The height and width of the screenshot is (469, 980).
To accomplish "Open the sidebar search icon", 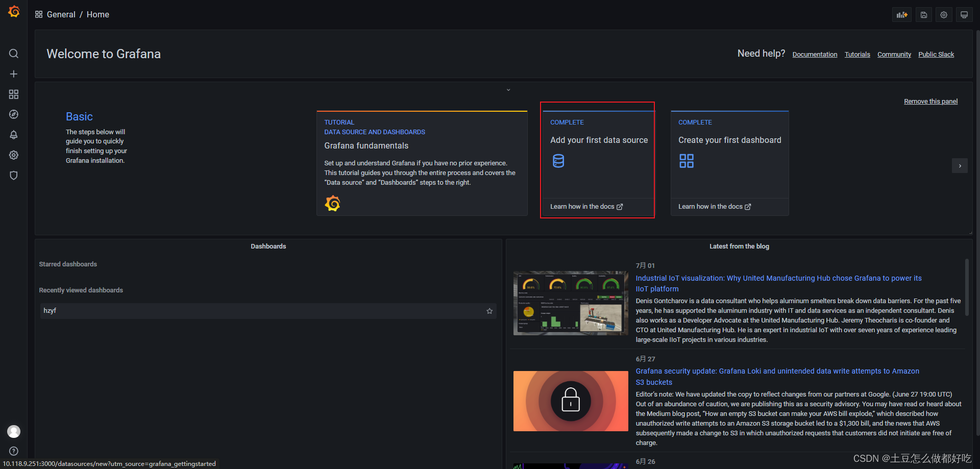I will [x=14, y=54].
